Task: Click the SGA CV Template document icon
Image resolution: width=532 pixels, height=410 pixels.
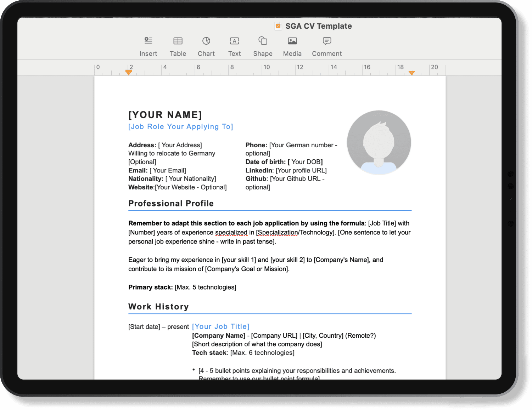Action: click(278, 26)
